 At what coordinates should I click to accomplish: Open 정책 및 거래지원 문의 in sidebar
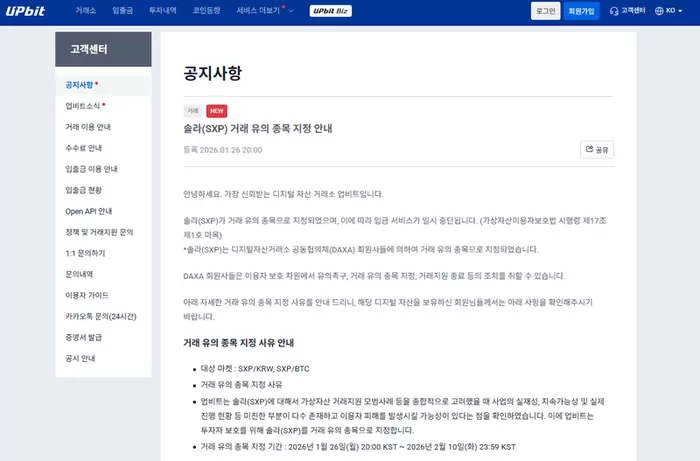point(99,232)
